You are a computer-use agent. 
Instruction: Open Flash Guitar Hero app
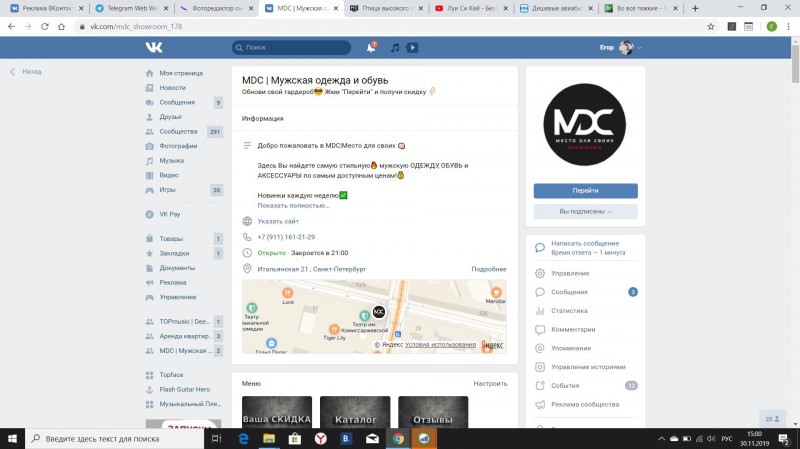pos(184,389)
